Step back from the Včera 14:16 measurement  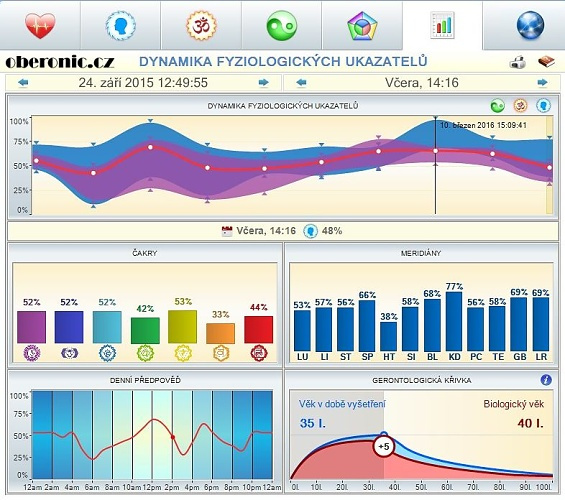tap(301, 83)
